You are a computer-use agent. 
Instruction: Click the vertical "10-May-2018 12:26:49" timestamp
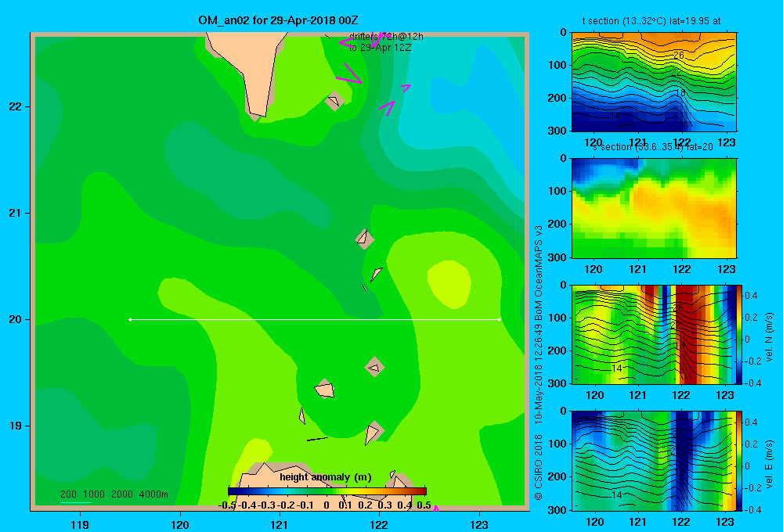coord(539,374)
